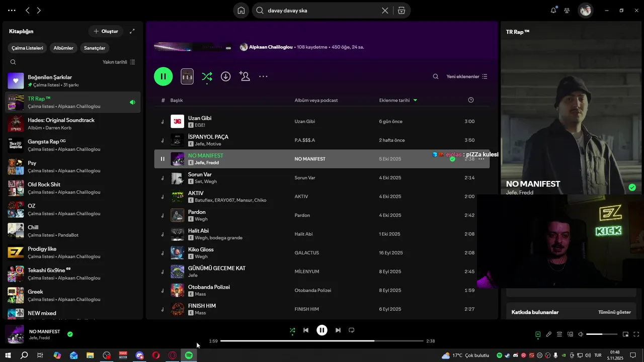Invite collaborators to the playlist
Viewport: 644px width, 362px height.
[245, 76]
